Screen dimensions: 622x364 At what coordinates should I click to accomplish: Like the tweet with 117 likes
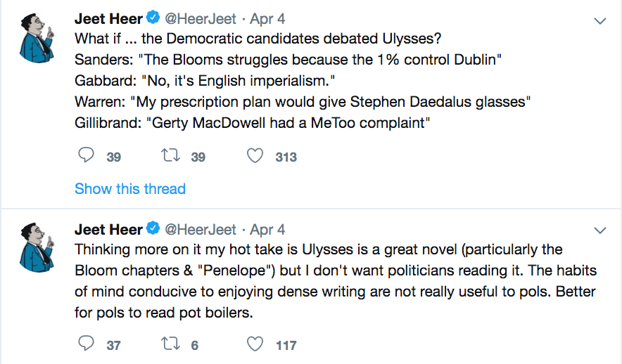pyautogui.click(x=255, y=344)
